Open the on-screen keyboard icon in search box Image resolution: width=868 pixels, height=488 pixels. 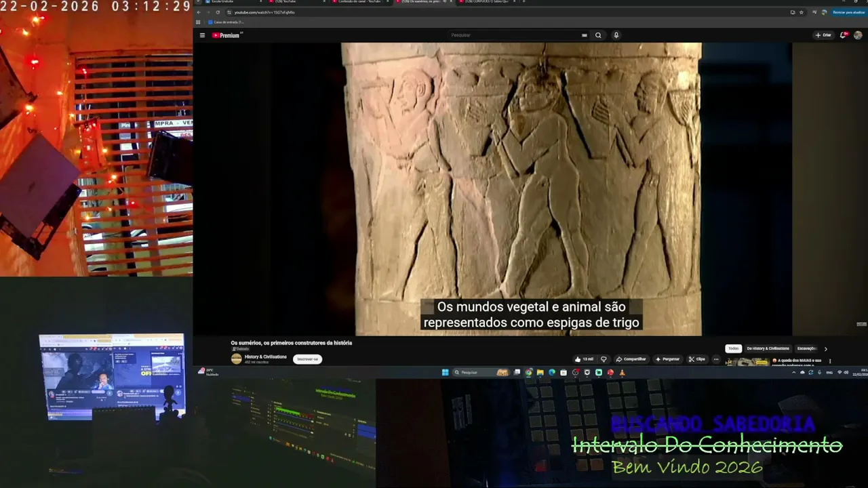[x=584, y=35]
